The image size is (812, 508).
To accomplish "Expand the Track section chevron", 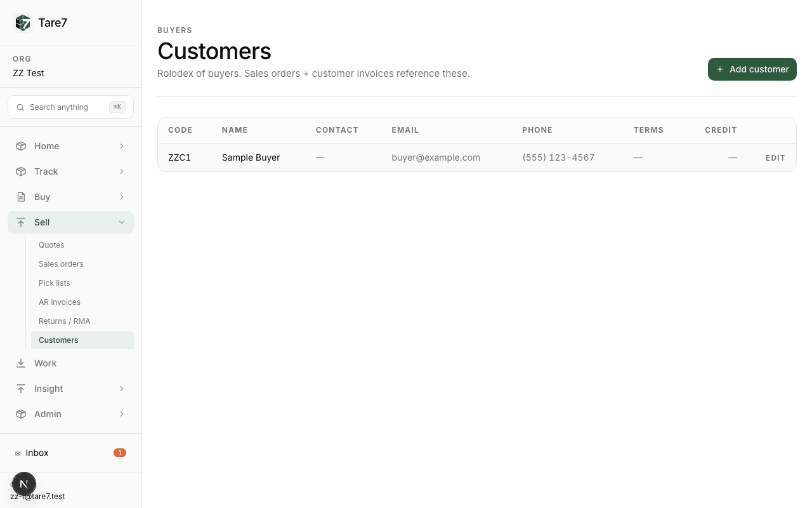I will pyautogui.click(x=122, y=171).
